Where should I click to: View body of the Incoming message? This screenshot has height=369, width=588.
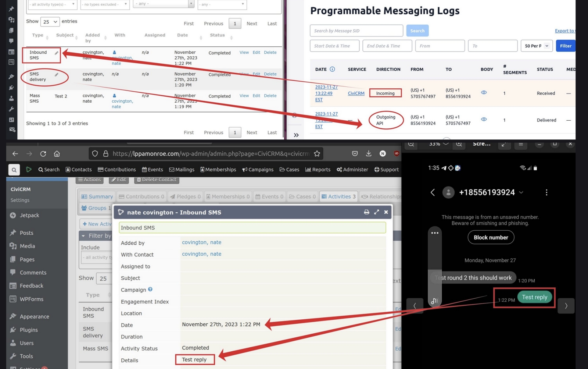pyautogui.click(x=484, y=93)
